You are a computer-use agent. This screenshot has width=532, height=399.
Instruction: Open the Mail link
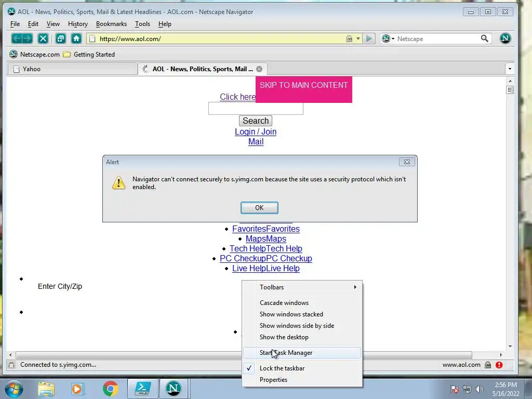pos(256,142)
